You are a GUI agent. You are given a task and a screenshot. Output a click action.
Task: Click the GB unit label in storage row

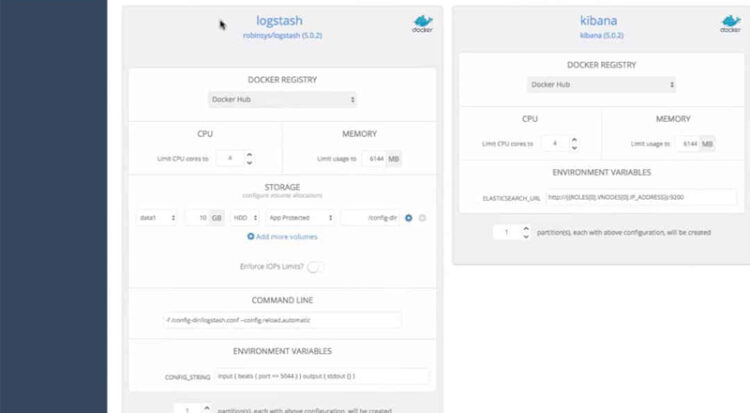tap(217, 218)
